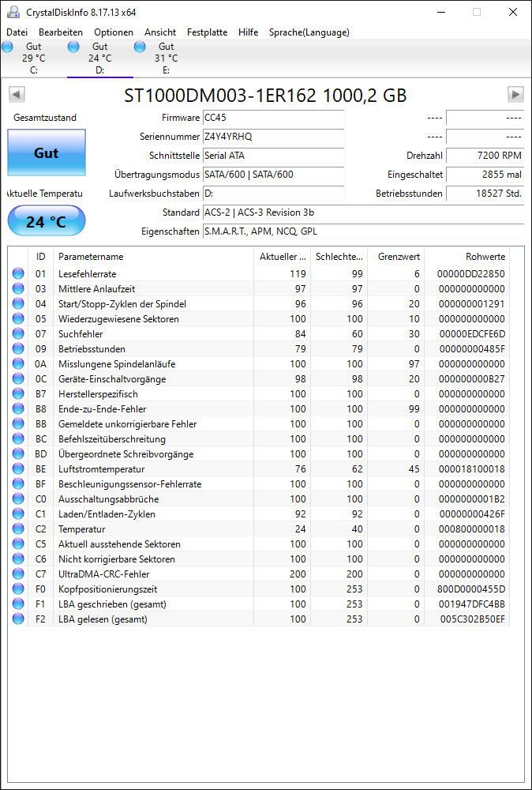Click status orb for Gemeldete unkorrigierbare Fehler

(x=18, y=423)
